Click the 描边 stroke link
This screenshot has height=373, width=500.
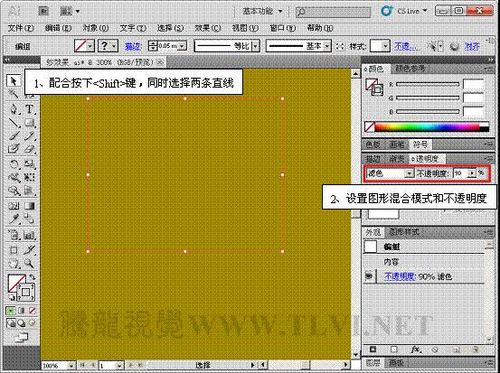133,46
